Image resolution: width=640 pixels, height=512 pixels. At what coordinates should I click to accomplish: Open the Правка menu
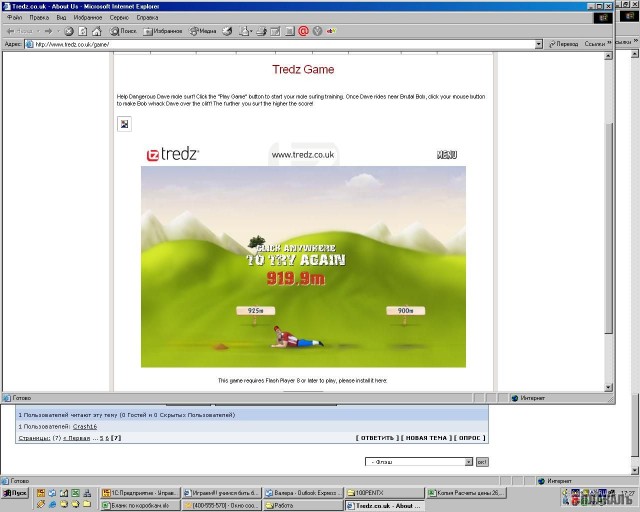tap(39, 18)
